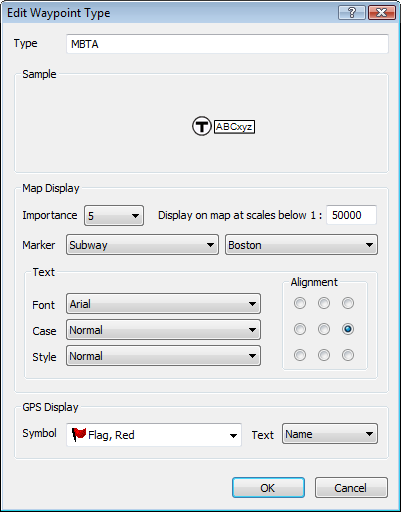
Task: Click the Marker label
Action: (x=39, y=245)
